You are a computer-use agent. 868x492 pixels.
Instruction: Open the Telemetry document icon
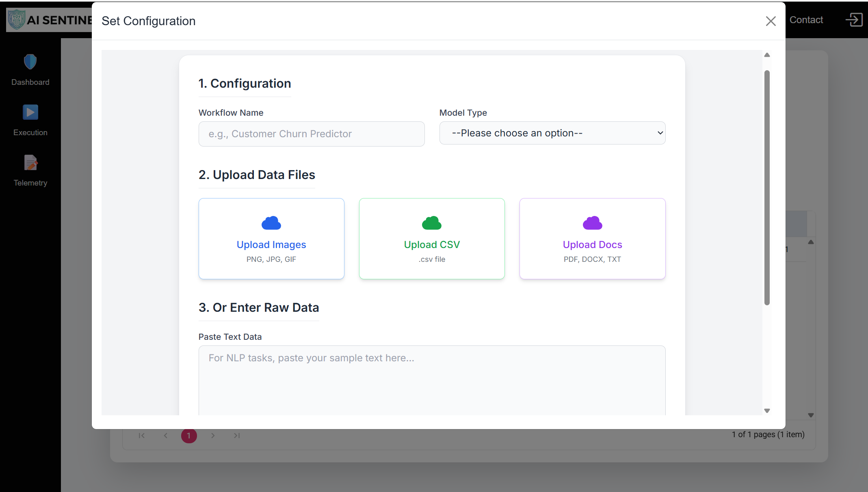pyautogui.click(x=30, y=163)
